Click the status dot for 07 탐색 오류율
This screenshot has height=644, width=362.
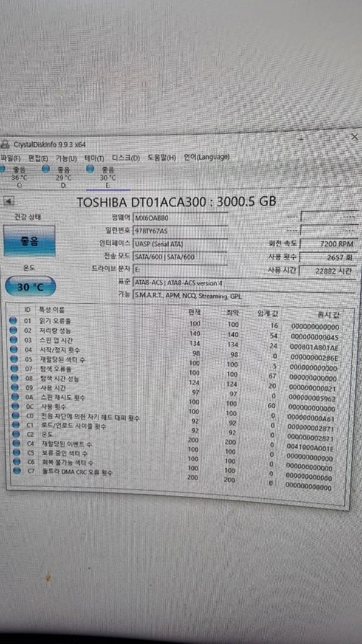point(14,369)
